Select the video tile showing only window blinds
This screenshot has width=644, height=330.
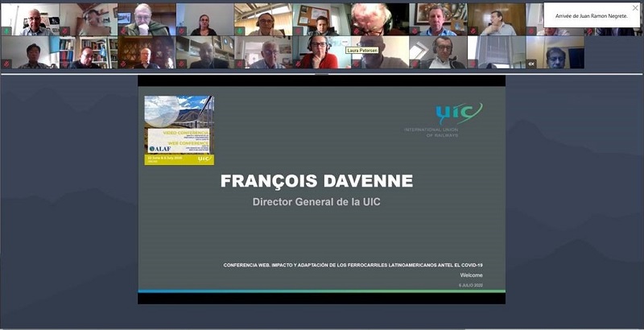click(497, 52)
